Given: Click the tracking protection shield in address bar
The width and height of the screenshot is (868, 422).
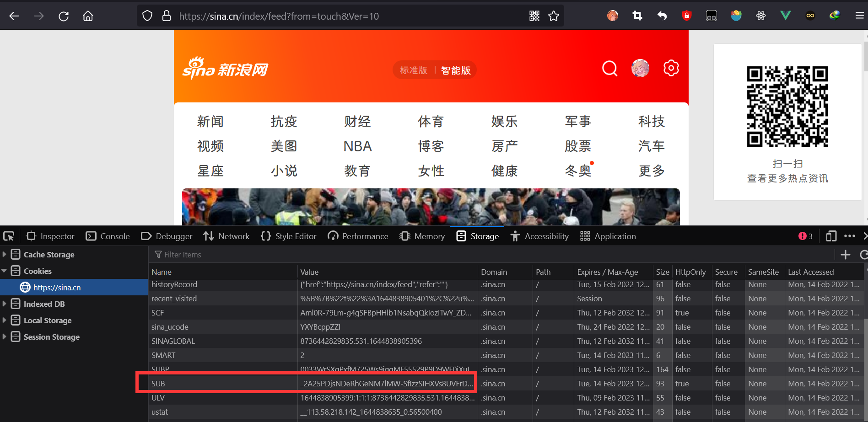Looking at the screenshot, I should point(147,15).
